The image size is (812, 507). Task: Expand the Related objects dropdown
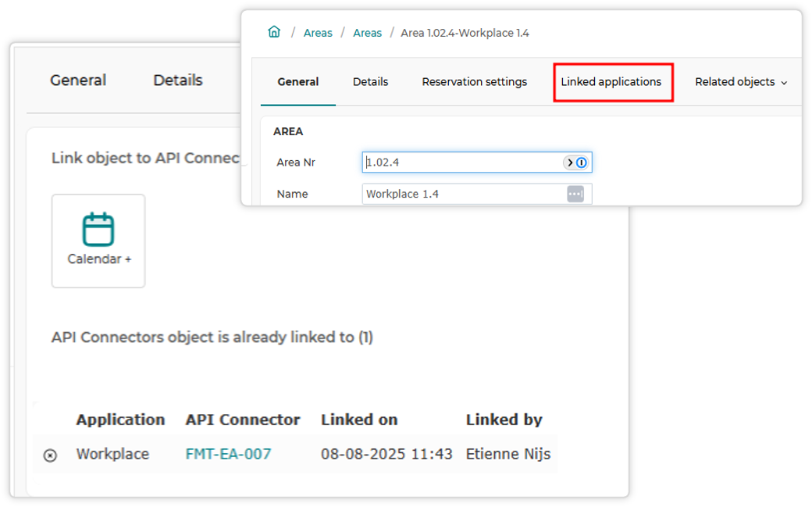tap(741, 82)
